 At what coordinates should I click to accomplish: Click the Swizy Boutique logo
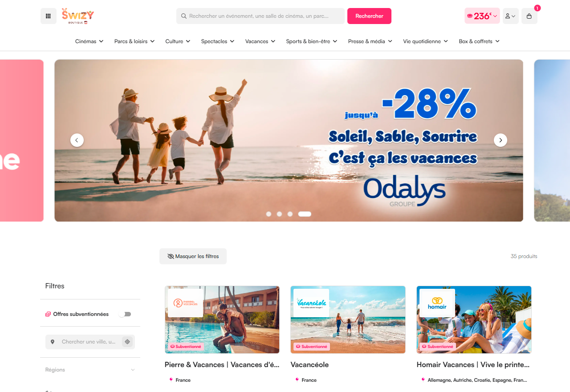(x=78, y=16)
